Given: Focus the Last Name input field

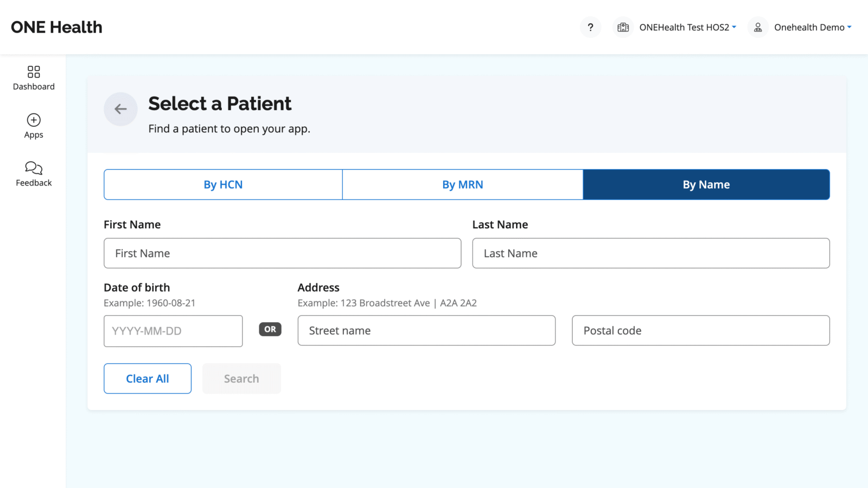Looking at the screenshot, I should (x=650, y=253).
